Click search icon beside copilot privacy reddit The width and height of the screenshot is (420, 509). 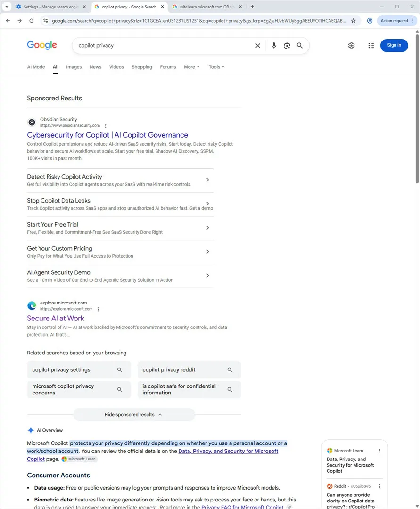click(230, 370)
